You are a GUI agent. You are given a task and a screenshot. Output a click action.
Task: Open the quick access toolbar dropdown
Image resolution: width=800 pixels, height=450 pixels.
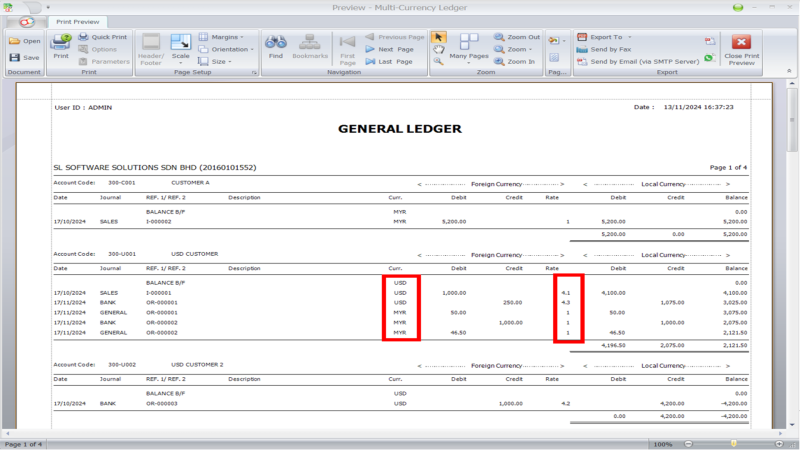(48, 8)
